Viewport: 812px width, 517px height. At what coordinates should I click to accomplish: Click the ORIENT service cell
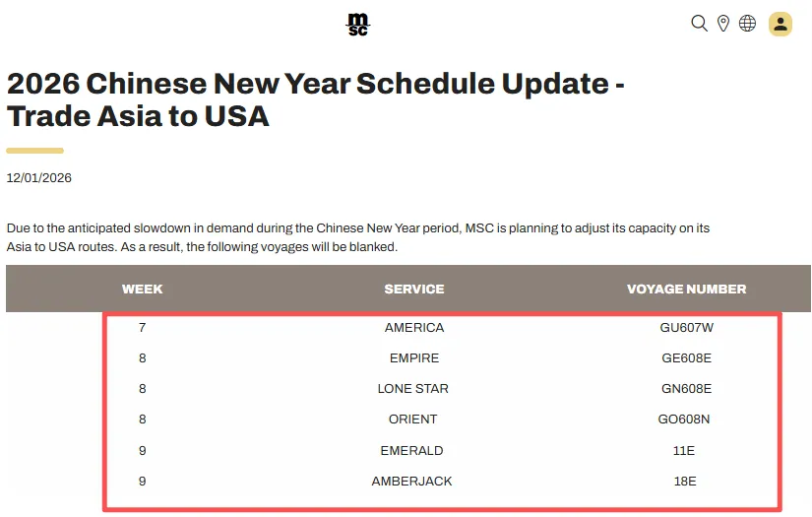[x=413, y=420]
